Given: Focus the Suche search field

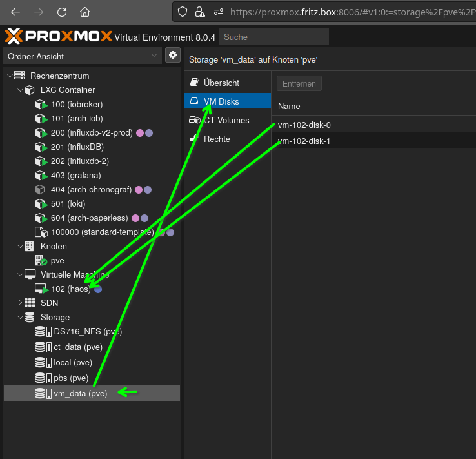Looking at the screenshot, I should (x=274, y=37).
